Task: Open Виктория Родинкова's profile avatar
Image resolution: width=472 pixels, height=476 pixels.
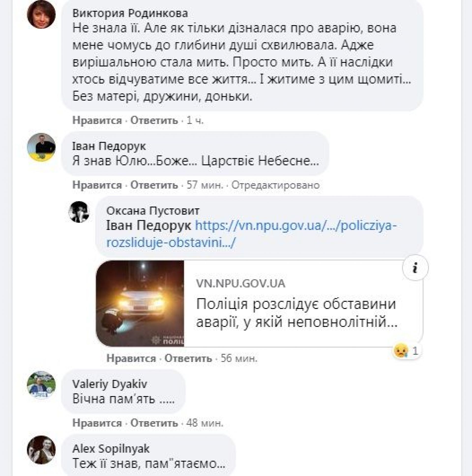Action: 41,14
